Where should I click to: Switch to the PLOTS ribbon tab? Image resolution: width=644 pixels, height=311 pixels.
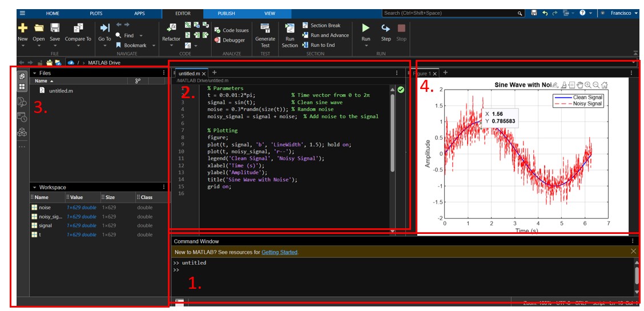[x=96, y=14]
